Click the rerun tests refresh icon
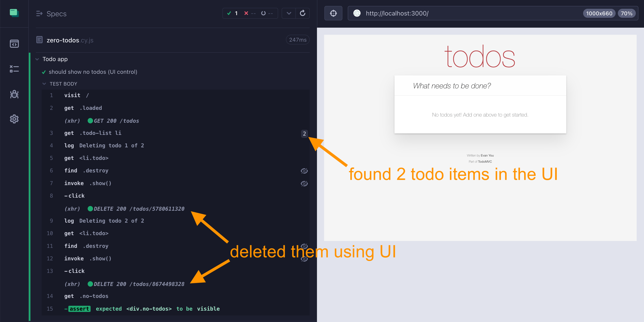The image size is (644, 322). click(303, 13)
